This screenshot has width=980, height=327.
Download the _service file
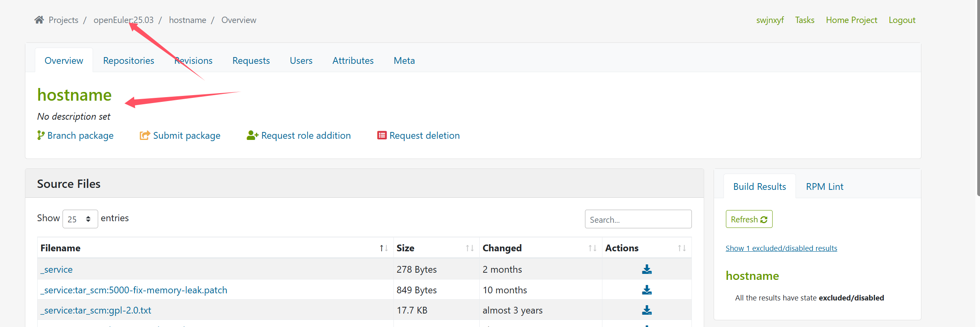point(647,270)
